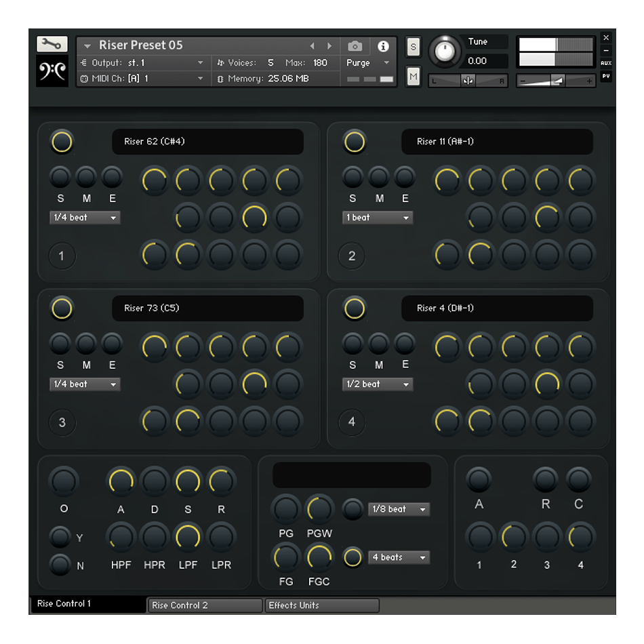Click the Tune knob

pos(445,52)
